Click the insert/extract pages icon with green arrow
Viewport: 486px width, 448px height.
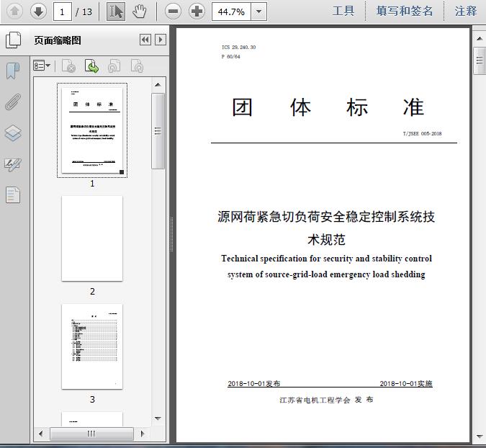[92, 66]
